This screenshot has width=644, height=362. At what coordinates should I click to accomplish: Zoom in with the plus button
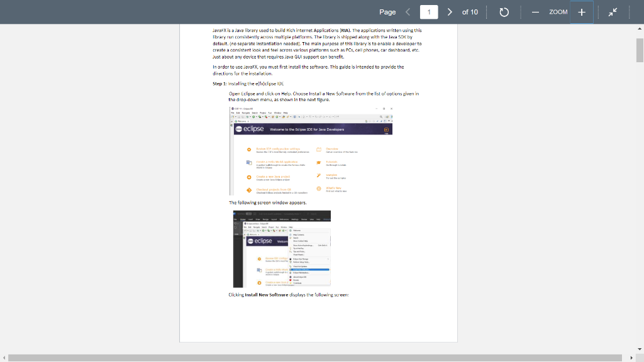pyautogui.click(x=582, y=12)
